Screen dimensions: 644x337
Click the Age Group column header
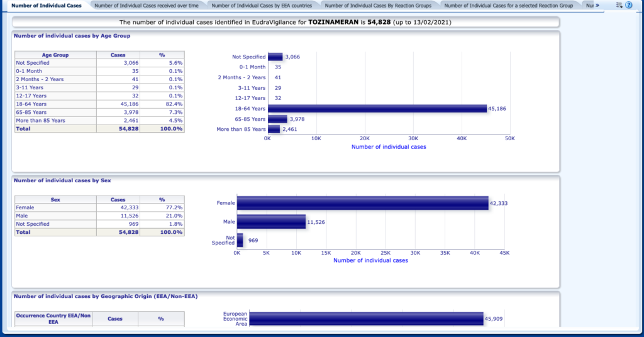pyautogui.click(x=55, y=55)
